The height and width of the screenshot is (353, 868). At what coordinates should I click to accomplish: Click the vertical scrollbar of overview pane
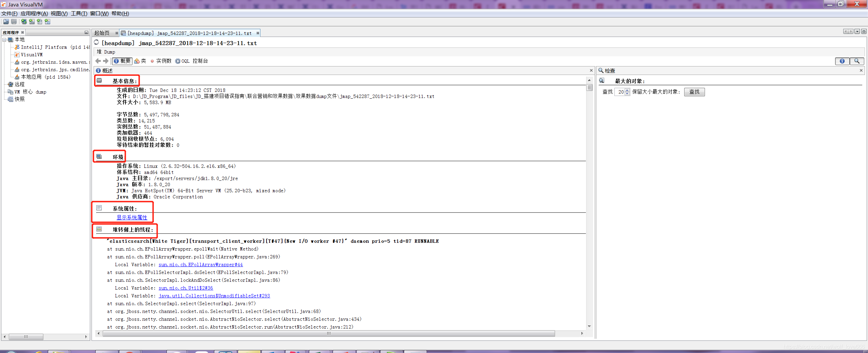point(590,203)
